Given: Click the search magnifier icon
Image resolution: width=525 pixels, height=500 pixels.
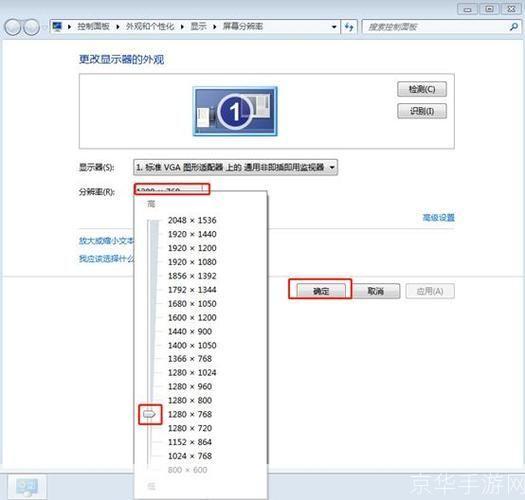Looking at the screenshot, I should [514, 27].
